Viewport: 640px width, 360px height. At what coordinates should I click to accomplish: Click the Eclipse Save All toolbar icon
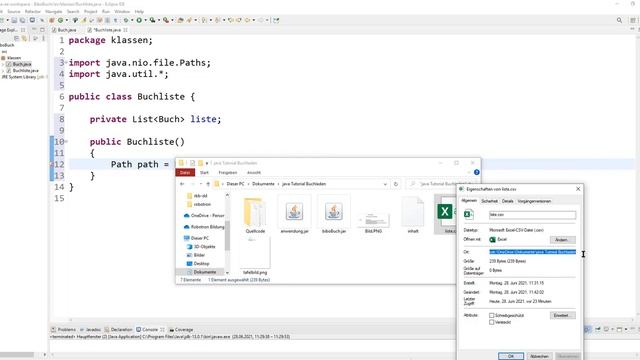(22, 20)
